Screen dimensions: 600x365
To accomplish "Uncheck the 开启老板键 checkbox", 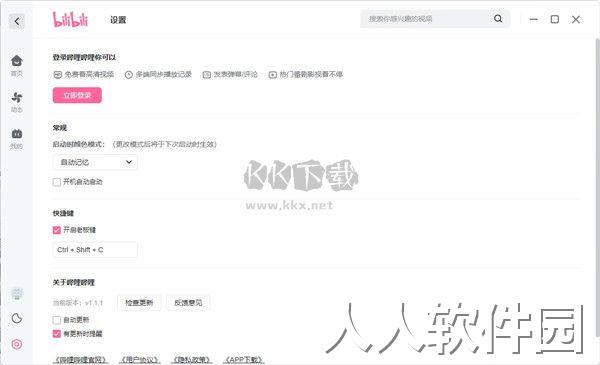I will (x=57, y=230).
